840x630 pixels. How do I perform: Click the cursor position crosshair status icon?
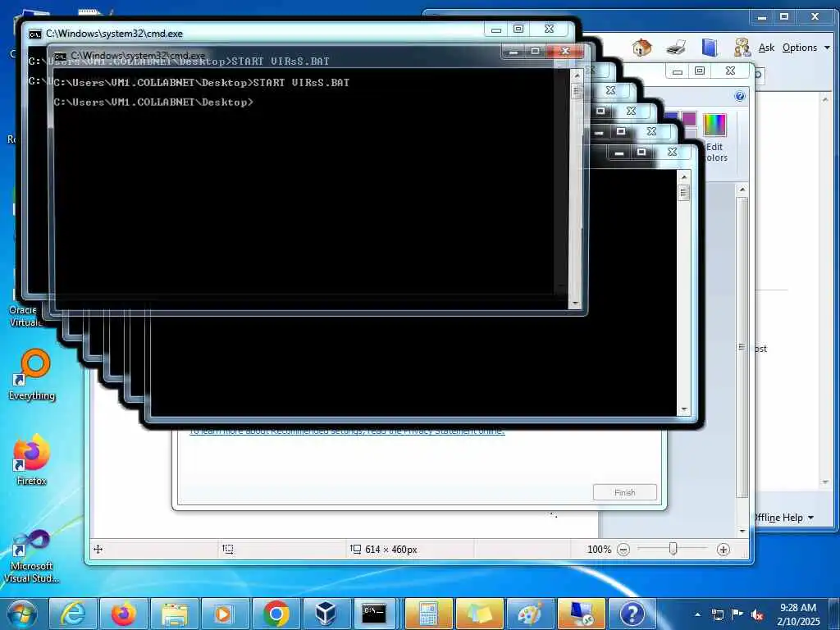click(x=98, y=549)
